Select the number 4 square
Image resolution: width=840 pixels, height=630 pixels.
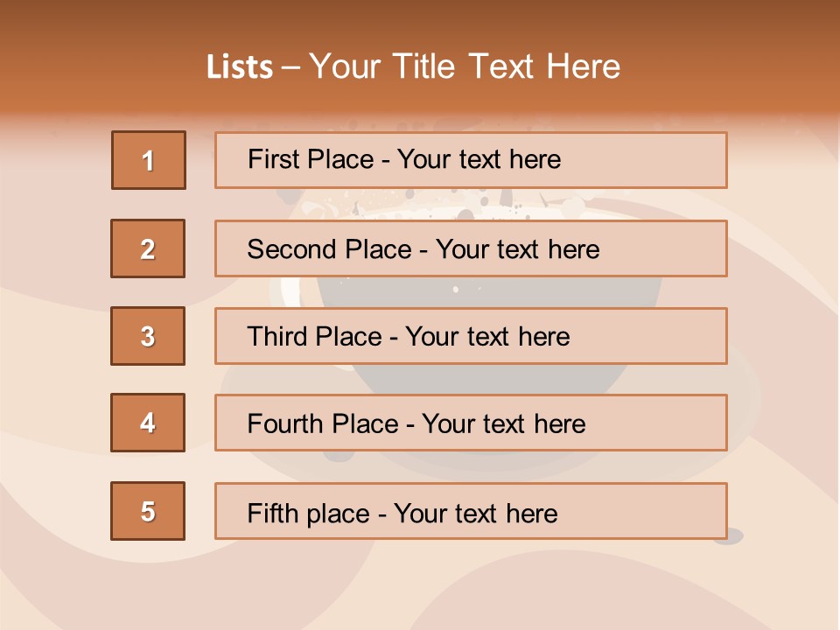tap(148, 423)
